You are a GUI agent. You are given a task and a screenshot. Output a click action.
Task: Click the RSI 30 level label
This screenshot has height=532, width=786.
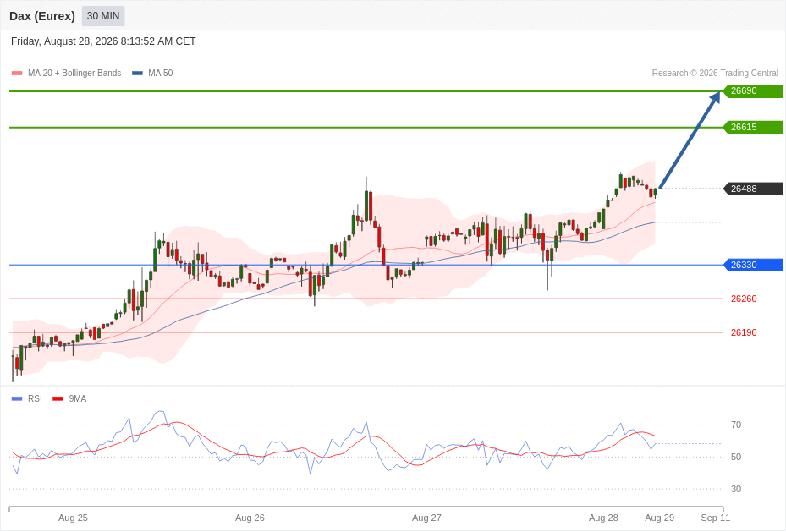736,489
